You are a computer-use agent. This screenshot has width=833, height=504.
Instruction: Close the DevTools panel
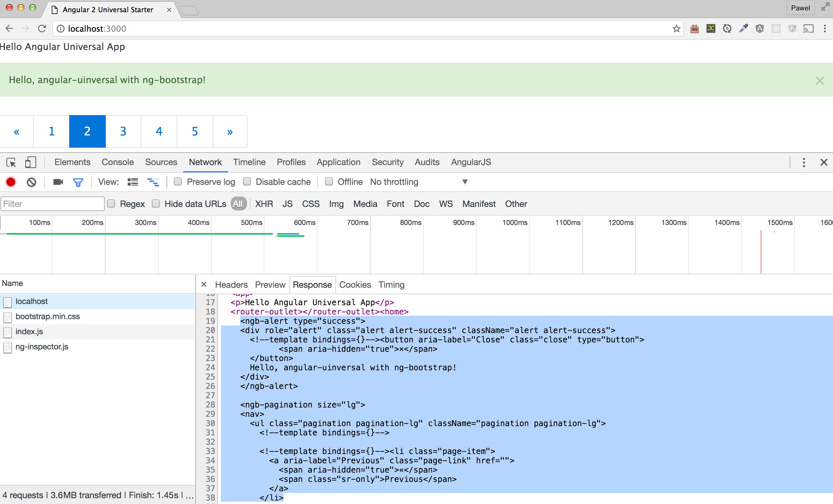coord(824,162)
